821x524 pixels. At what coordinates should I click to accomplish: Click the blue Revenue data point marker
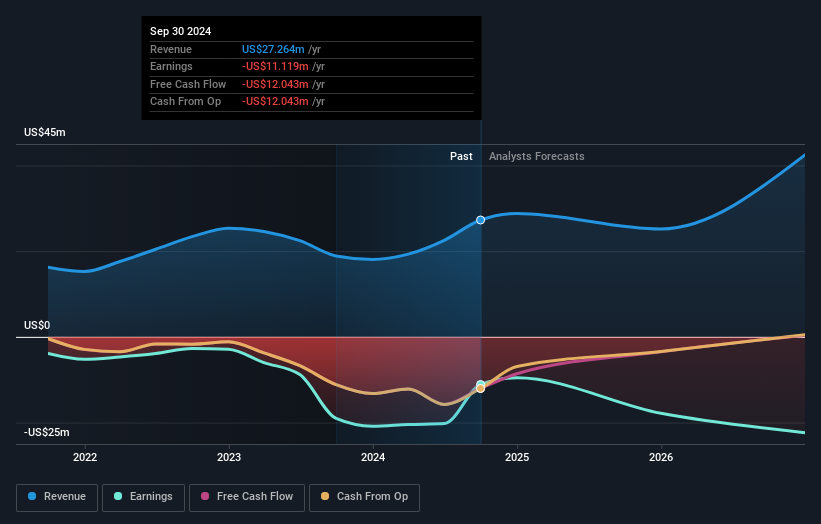pos(480,220)
